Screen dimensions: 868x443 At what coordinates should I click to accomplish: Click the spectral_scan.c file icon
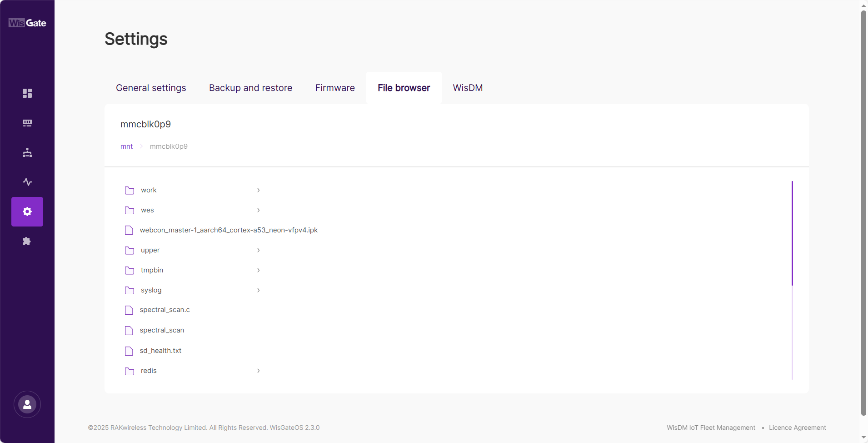(x=129, y=310)
